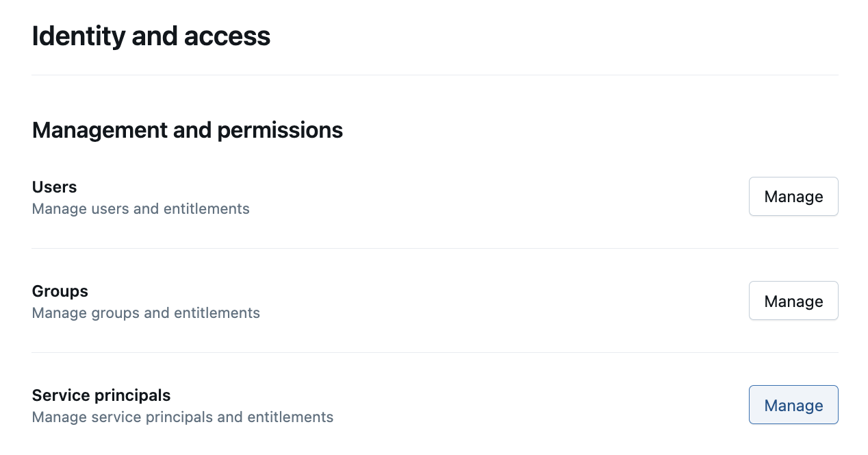Click the bold "Groups" row title

click(x=60, y=291)
